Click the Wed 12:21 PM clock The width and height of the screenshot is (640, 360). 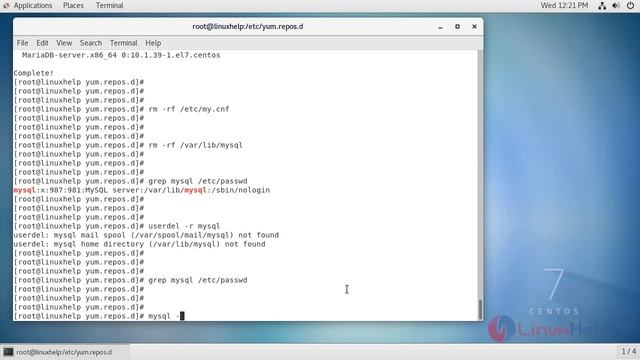[564, 5]
